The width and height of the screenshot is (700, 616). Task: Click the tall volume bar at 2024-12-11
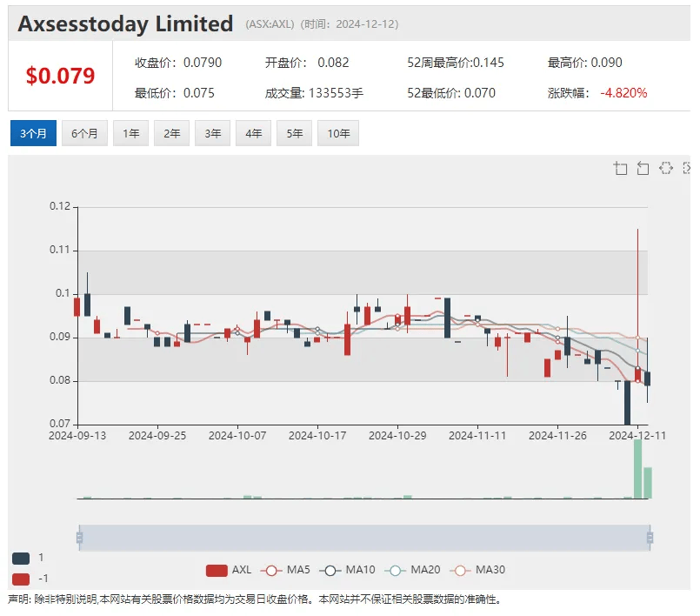637,470
